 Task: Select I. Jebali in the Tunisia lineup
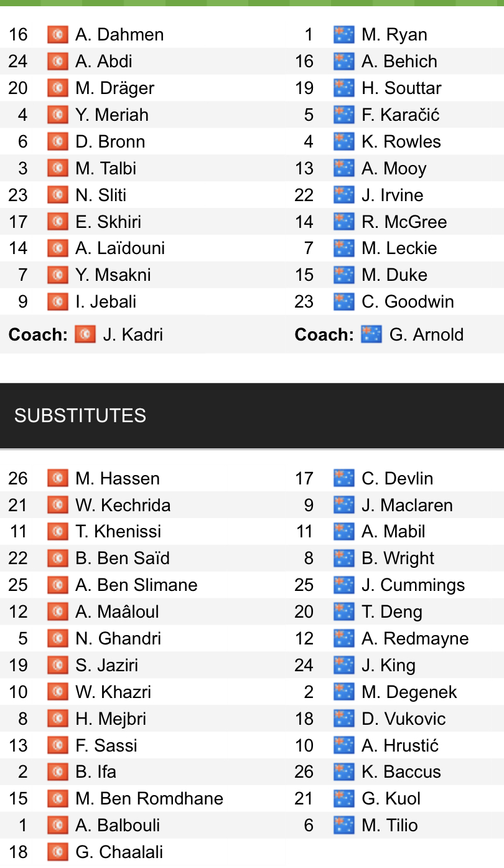(x=106, y=301)
